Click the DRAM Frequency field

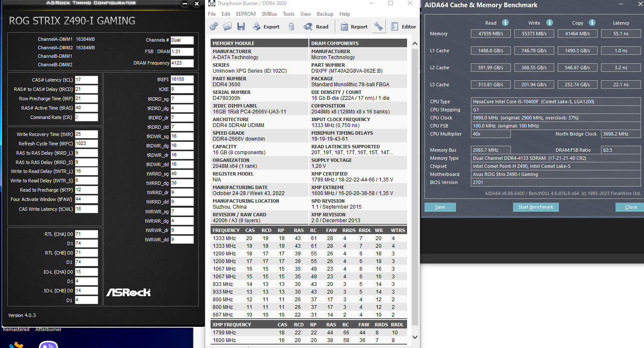point(182,63)
